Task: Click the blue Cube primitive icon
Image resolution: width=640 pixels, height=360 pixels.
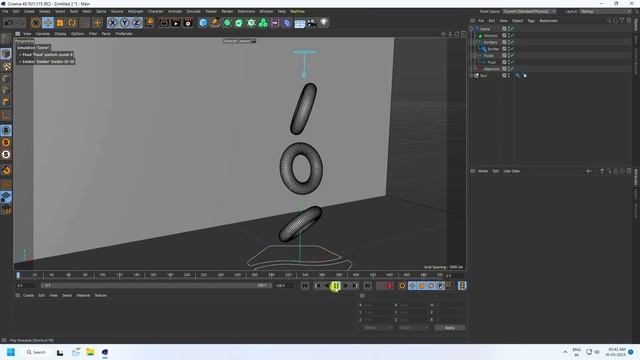Action: pos(203,23)
